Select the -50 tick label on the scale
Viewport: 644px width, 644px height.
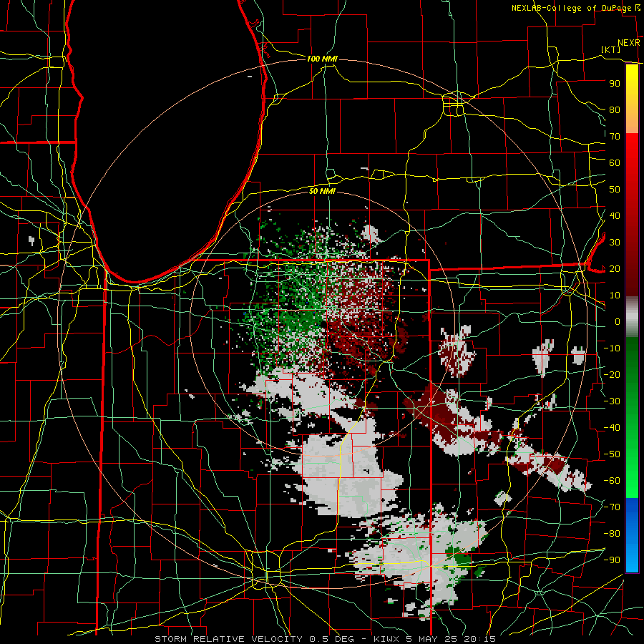[x=612, y=454]
